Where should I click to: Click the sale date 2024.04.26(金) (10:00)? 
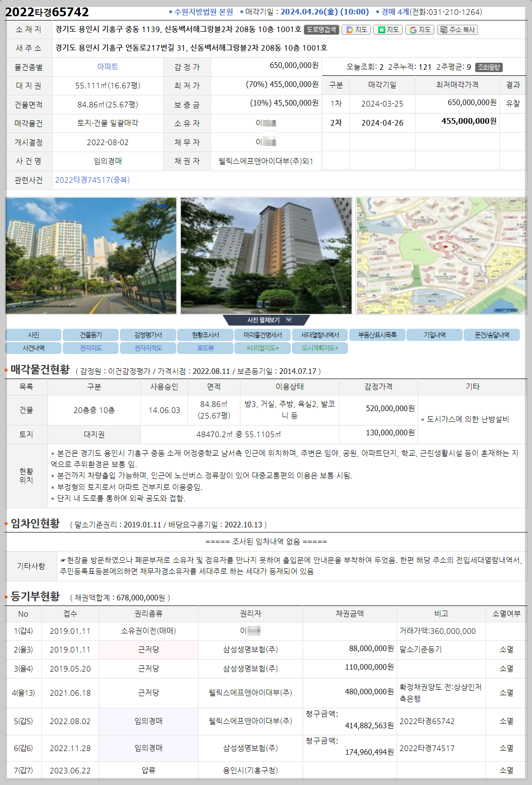(x=325, y=12)
